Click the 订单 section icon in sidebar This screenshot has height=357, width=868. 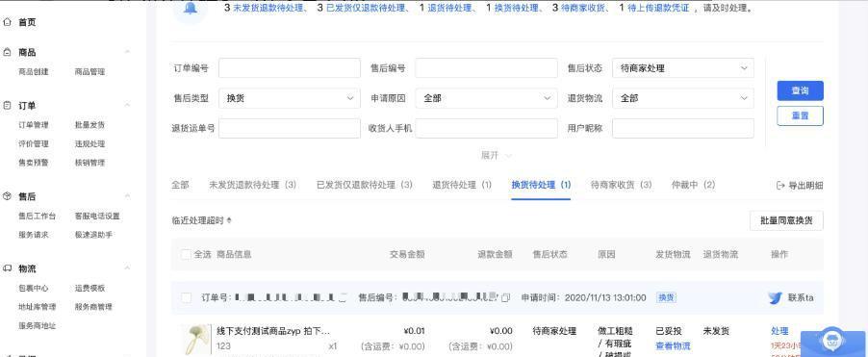coord(7,105)
